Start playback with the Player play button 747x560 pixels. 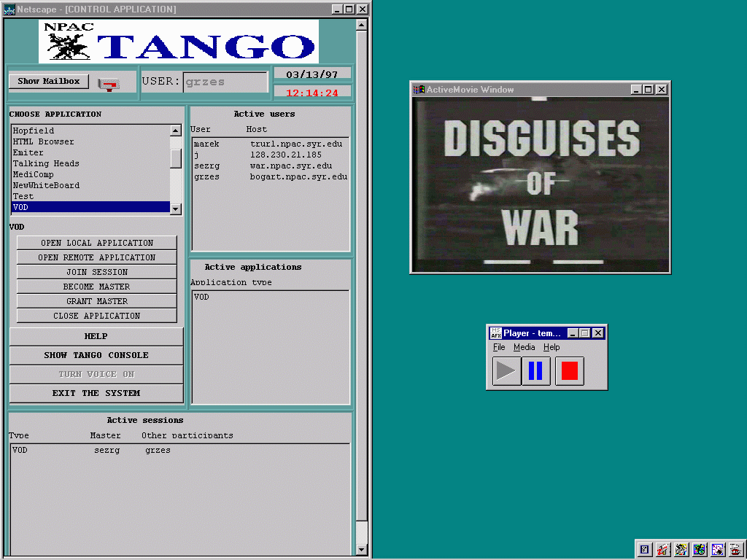pos(506,370)
